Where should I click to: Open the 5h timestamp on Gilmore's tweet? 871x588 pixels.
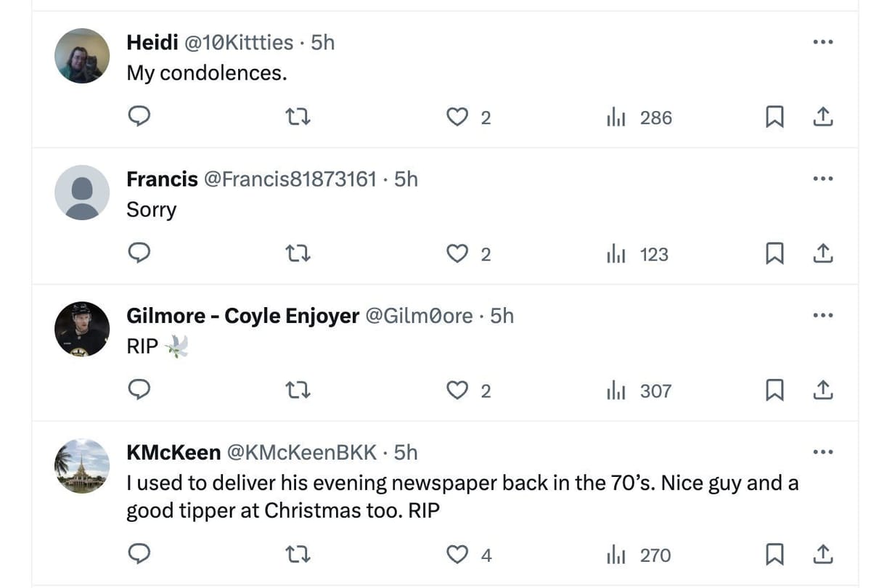pyautogui.click(x=502, y=316)
